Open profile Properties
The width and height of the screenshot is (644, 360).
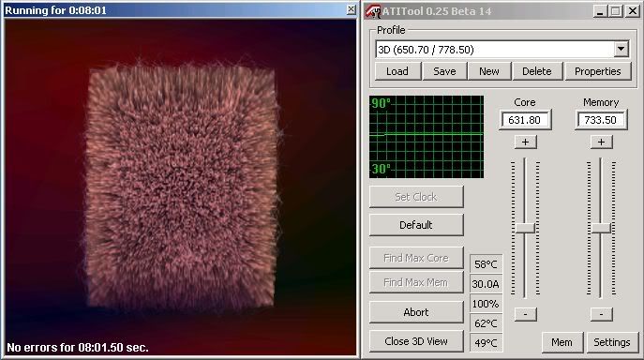point(598,71)
